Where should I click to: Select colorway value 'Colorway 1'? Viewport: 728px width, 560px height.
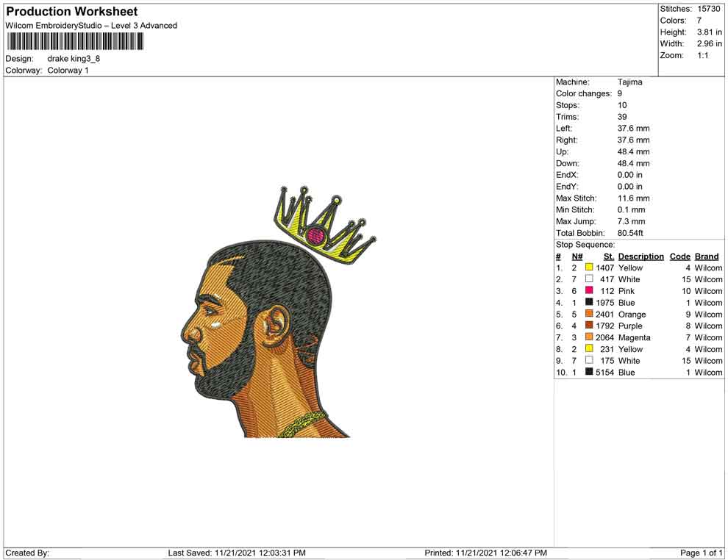pyautogui.click(x=68, y=71)
